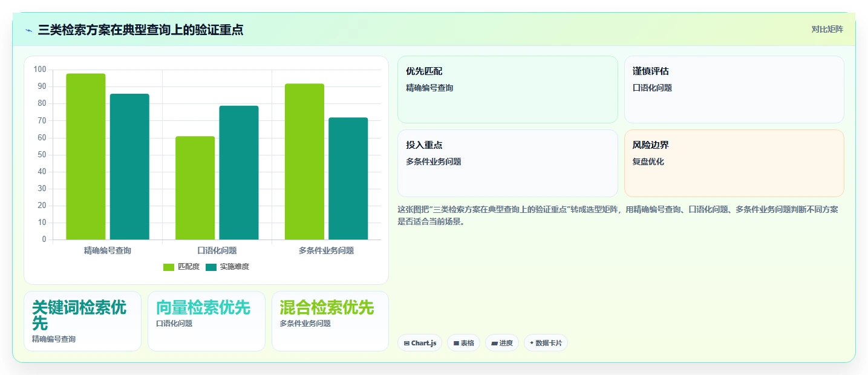Click 精确编号查询 subtitle under 关键词检索优先

point(54,339)
